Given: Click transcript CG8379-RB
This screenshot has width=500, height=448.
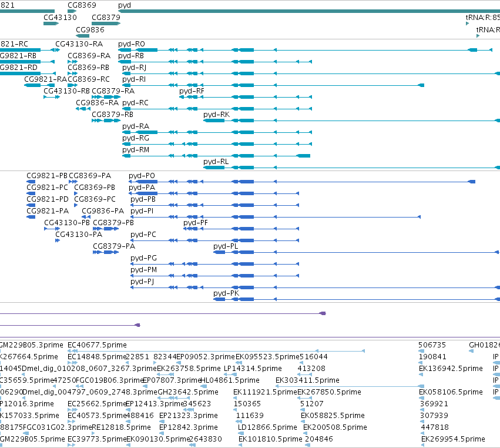Looking at the screenshot, I should point(113,115).
